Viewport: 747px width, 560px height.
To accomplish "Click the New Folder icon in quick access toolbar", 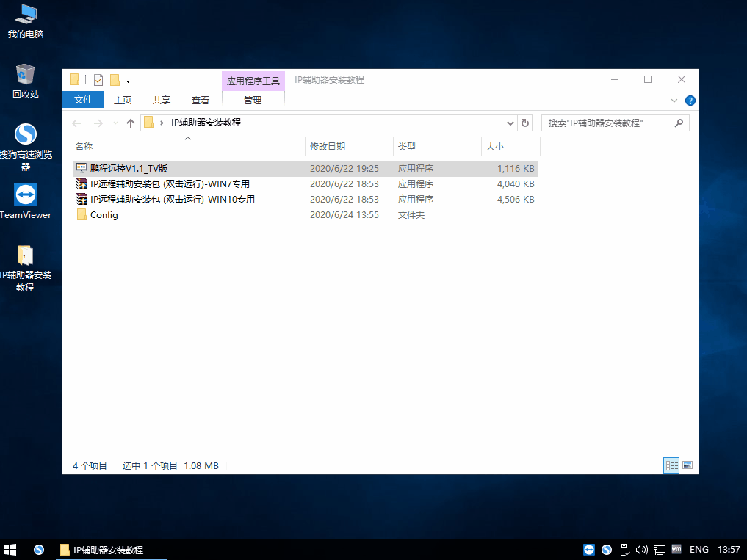I will point(115,79).
